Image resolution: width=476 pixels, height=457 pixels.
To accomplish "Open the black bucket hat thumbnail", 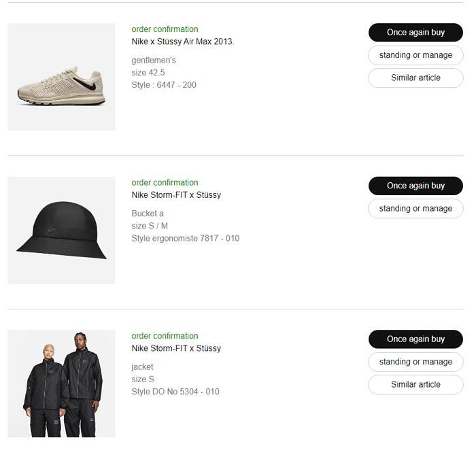I will coord(61,230).
